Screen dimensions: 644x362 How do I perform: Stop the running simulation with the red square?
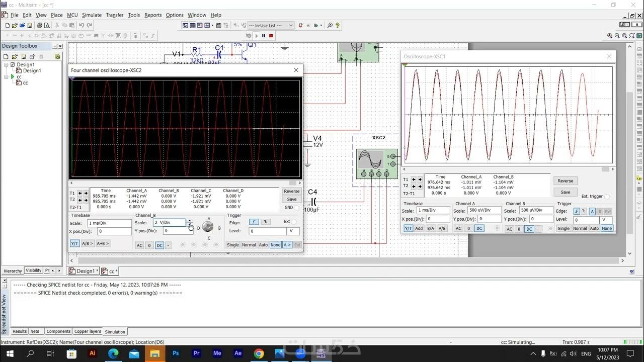[x=271, y=36]
